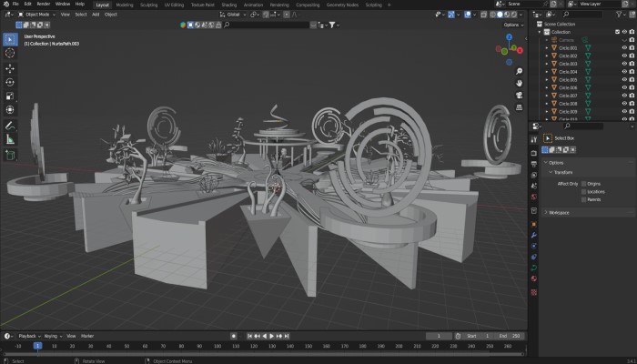Screen dimensions: 637x364
Task: Open the Render menu
Action: [x=43, y=4]
